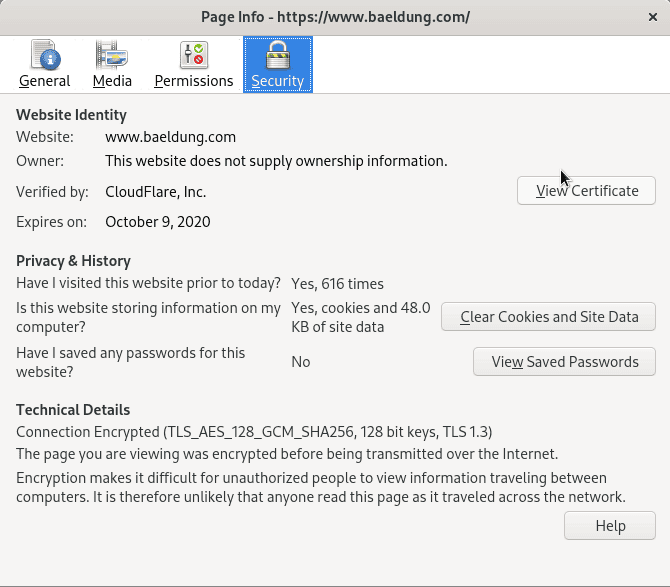Click the Connection Encrypted details line
The width and height of the screenshot is (670, 587).
254,432
